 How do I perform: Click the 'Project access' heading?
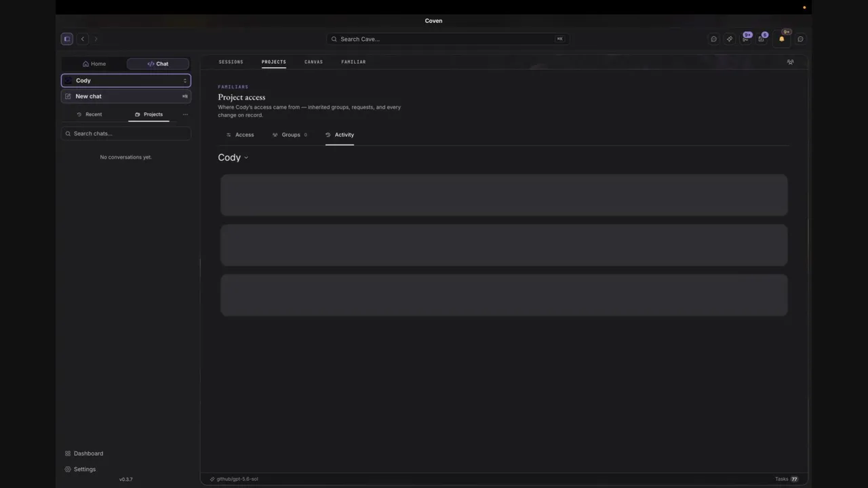[241, 97]
